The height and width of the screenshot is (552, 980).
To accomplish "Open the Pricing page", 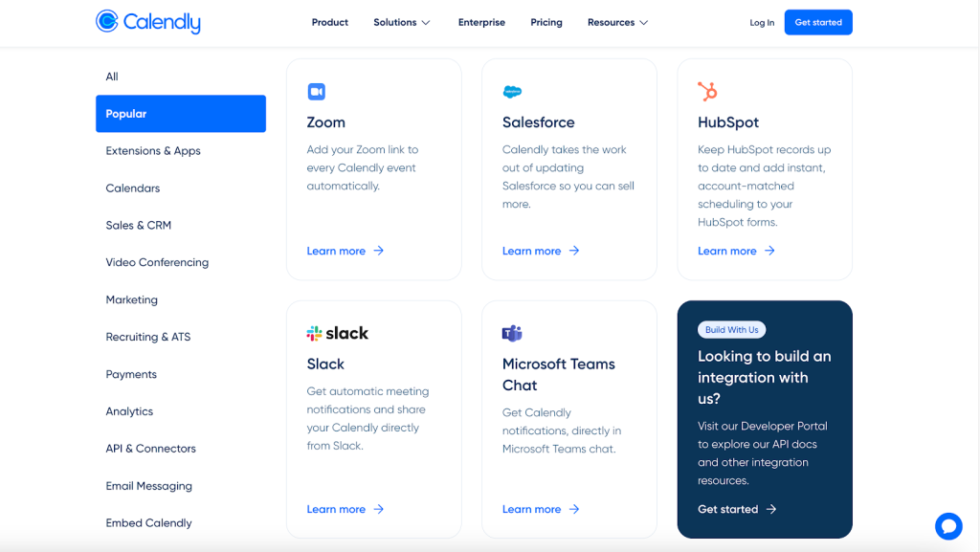I will point(546,22).
